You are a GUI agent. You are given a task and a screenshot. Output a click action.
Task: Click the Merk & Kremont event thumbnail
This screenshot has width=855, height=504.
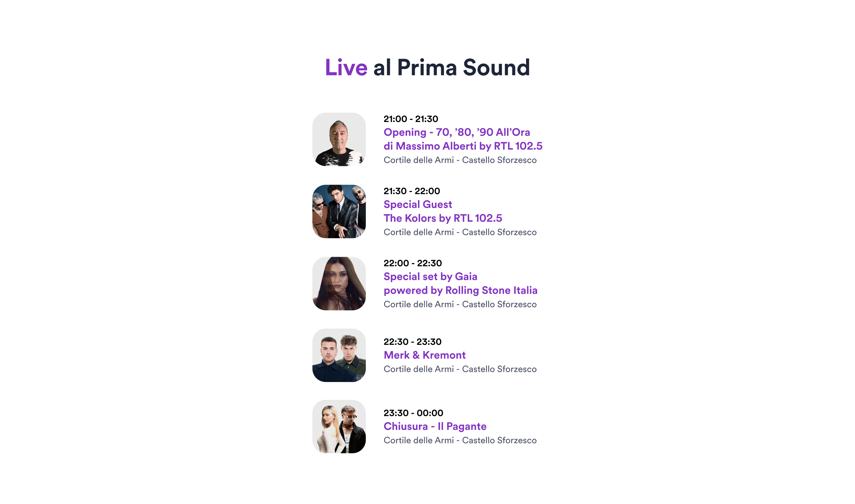tap(339, 355)
